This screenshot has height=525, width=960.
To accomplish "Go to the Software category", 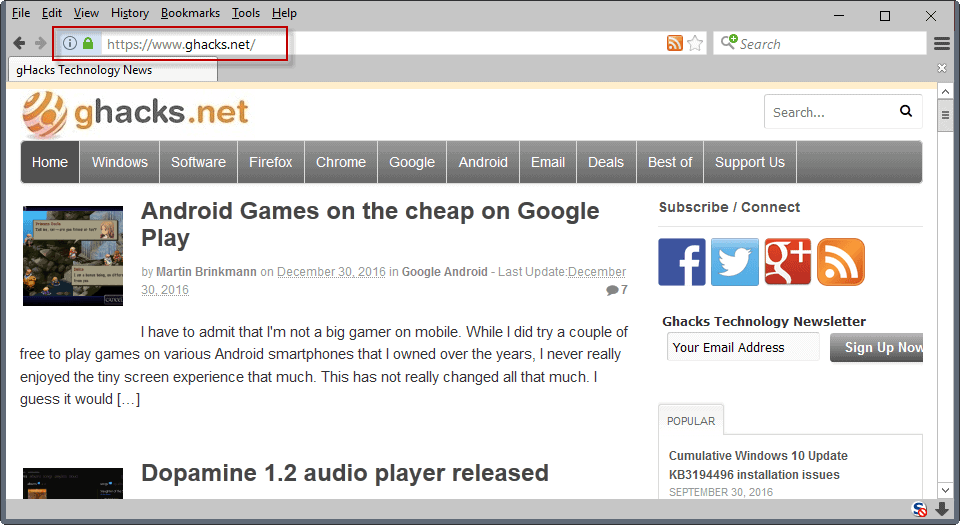I will 198,162.
